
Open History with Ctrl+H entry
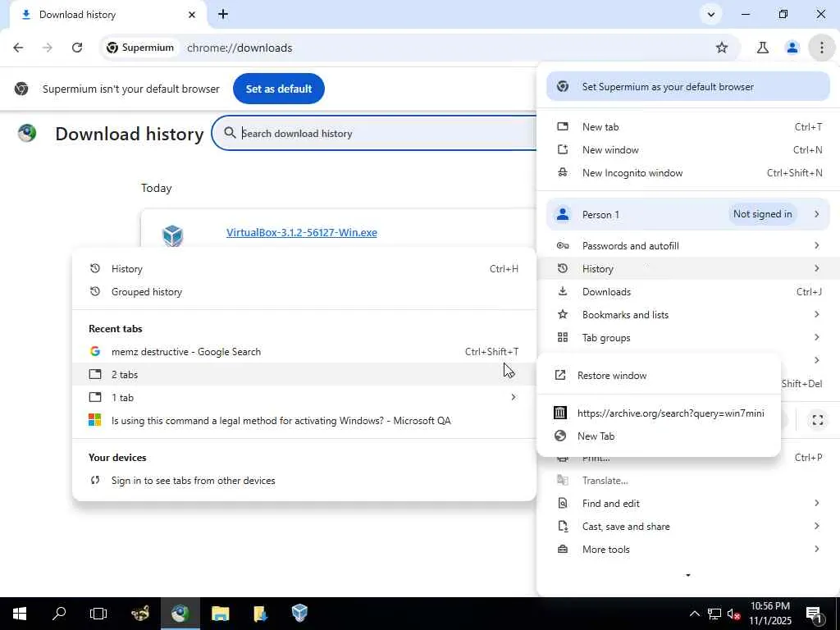point(304,269)
